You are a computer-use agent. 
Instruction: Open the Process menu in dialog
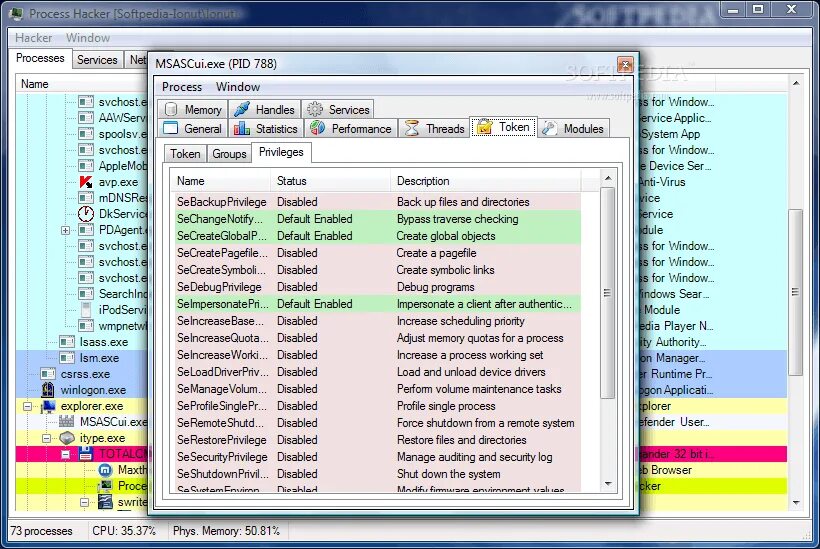click(182, 87)
